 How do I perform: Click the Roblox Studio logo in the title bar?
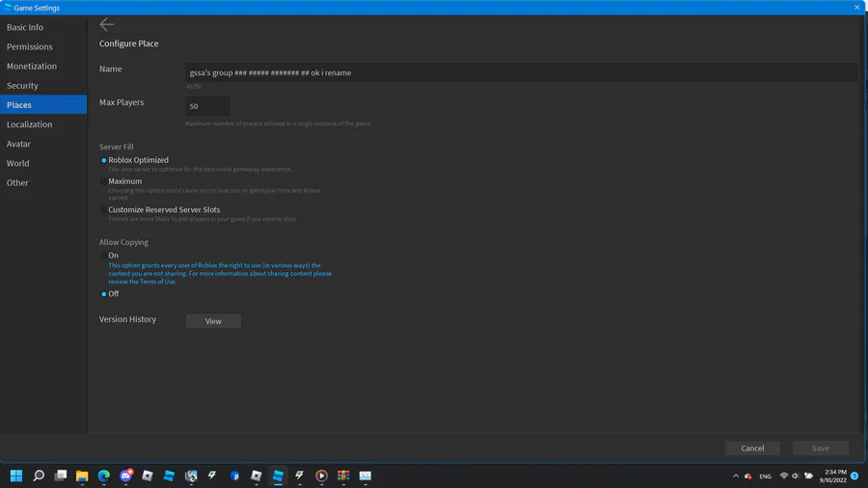(x=8, y=7)
